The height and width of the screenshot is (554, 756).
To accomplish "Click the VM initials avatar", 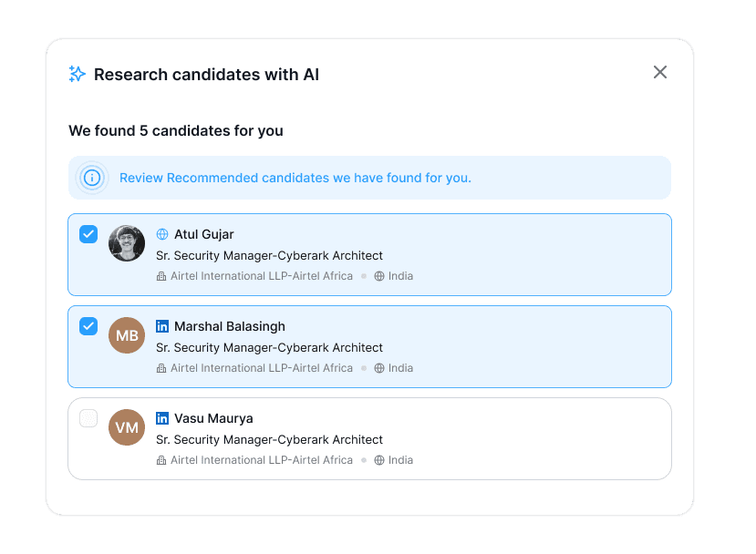I will (127, 427).
